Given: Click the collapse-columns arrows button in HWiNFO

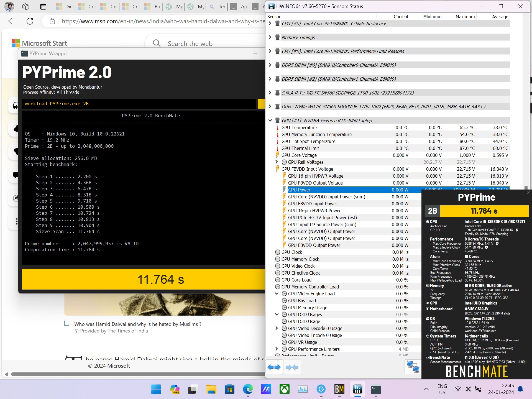Looking at the screenshot, I should pyautogui.click(x=292, y=367).
